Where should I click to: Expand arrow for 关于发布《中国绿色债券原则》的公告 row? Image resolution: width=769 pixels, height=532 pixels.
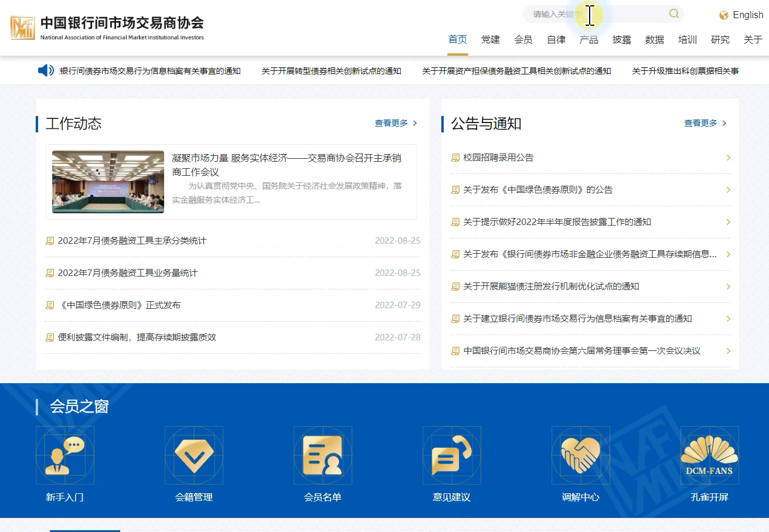coord(728,190)
